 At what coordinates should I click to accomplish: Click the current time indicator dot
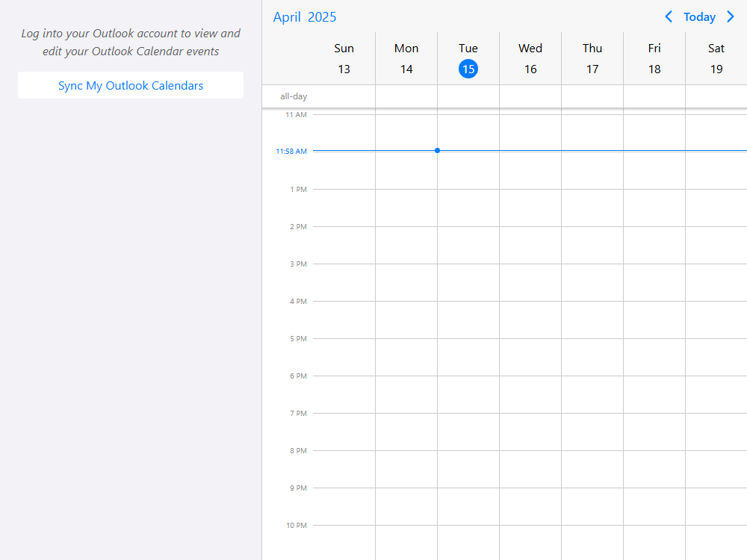pos(437,151)
